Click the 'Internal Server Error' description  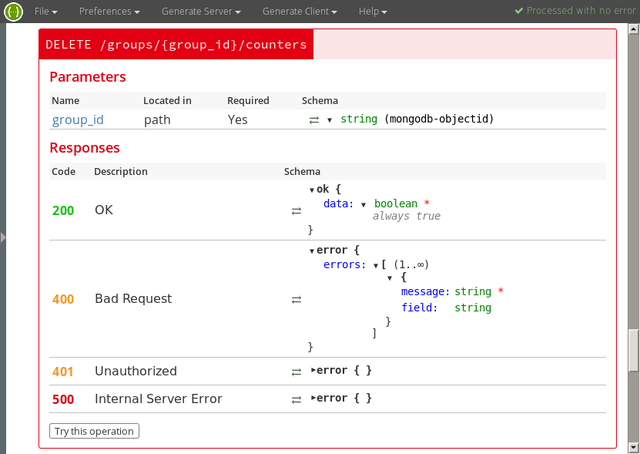[x=158, y=398]
